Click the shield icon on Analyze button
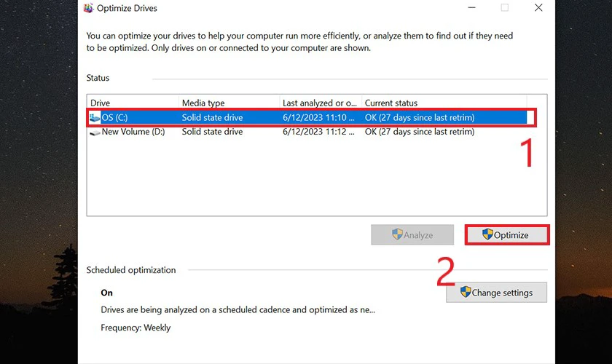This screenshot has height=364, width=612. [397, 234]
